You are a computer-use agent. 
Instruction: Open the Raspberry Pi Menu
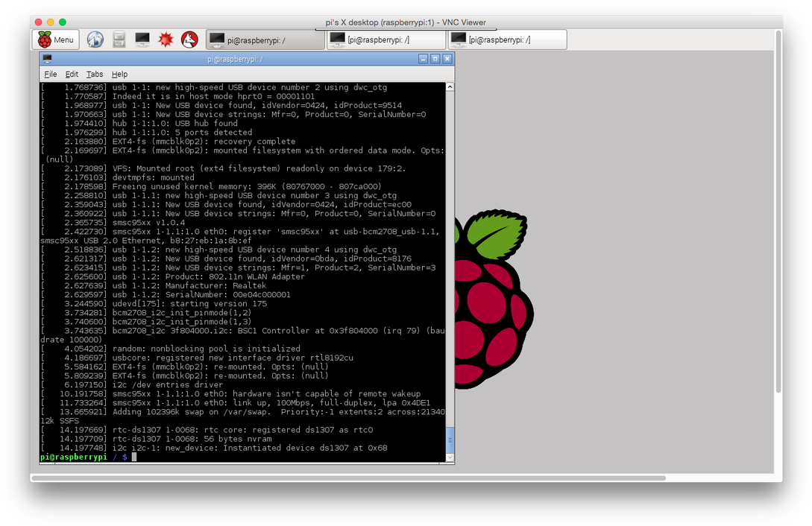point(55,39)
